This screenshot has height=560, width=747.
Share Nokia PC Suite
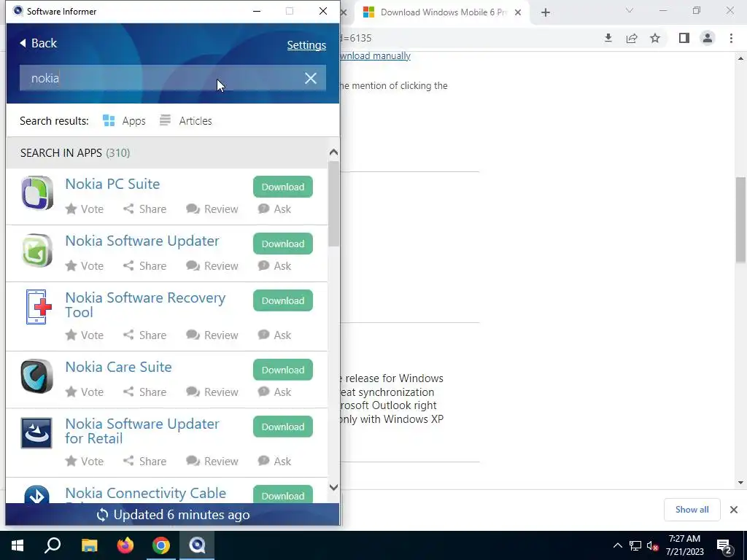click(145, 209)
